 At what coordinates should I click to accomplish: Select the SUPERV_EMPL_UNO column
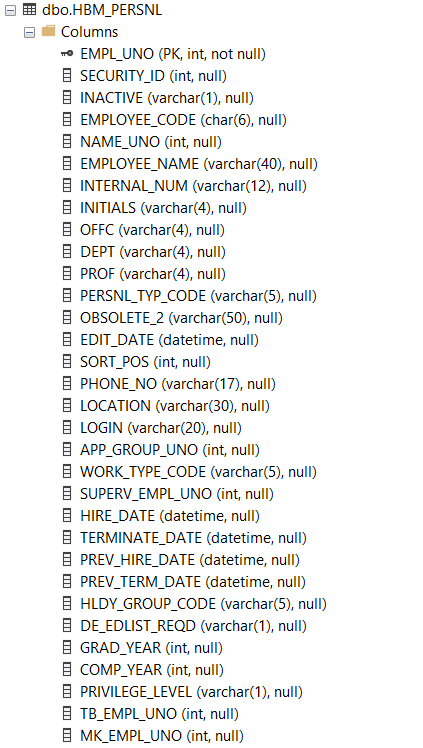tap(177, 494)
